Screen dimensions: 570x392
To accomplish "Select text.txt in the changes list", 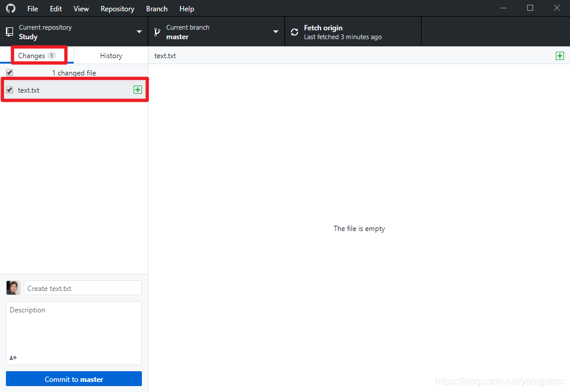I will (x=74, y=90).
